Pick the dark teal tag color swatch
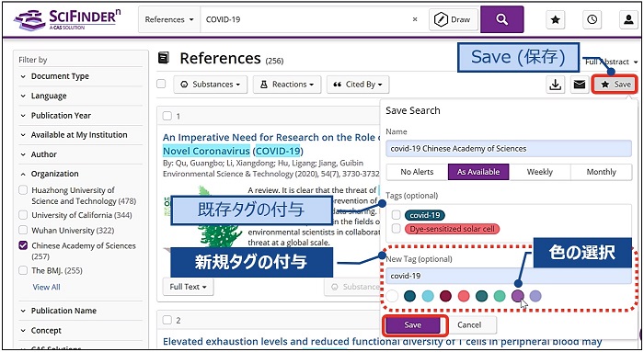Image resolution: width=644 pixels, height=352 pixels. point(409,296)
